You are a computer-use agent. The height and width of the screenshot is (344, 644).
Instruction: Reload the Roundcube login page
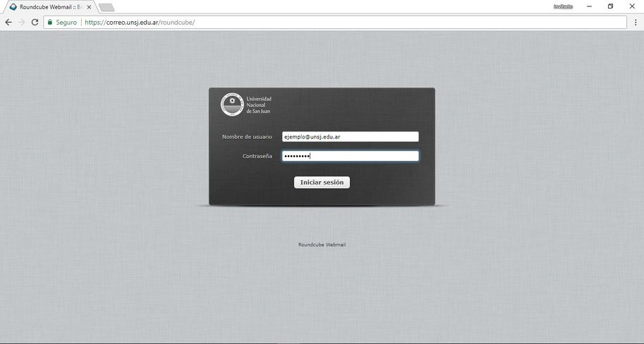[35, 23]
